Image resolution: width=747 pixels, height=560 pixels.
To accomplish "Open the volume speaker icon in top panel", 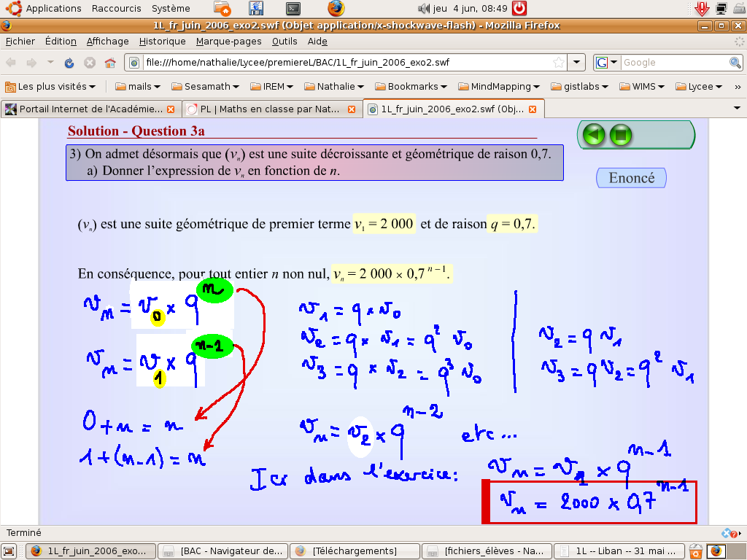I will [424, 9].
